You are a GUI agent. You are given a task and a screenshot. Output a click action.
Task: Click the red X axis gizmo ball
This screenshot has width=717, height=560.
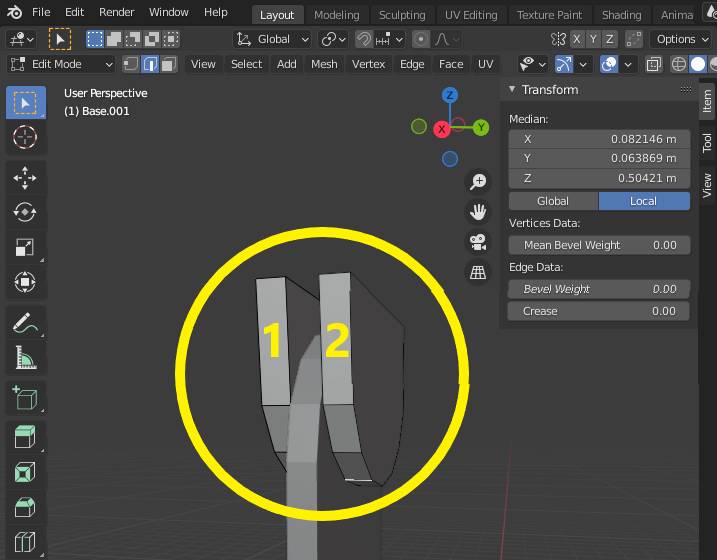click(442, 129)
